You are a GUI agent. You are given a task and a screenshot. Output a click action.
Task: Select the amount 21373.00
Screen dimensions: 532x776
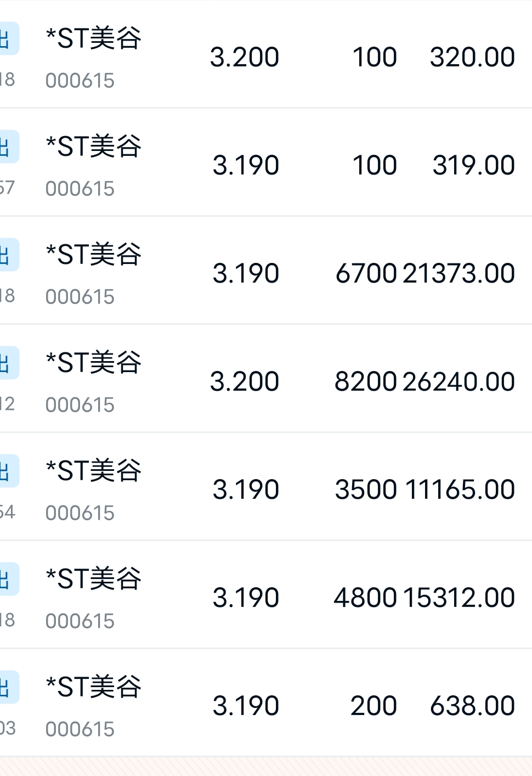tap(459, 273)
